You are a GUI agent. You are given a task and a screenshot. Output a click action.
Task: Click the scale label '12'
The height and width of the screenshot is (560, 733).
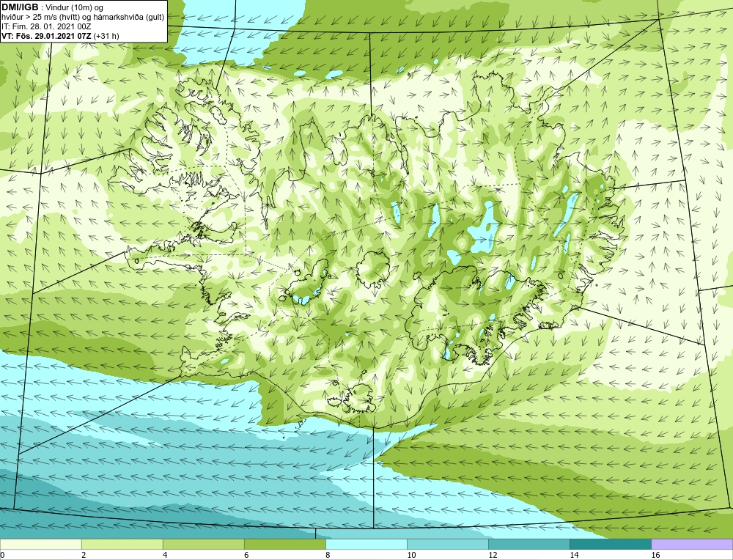tap(493, 555)
